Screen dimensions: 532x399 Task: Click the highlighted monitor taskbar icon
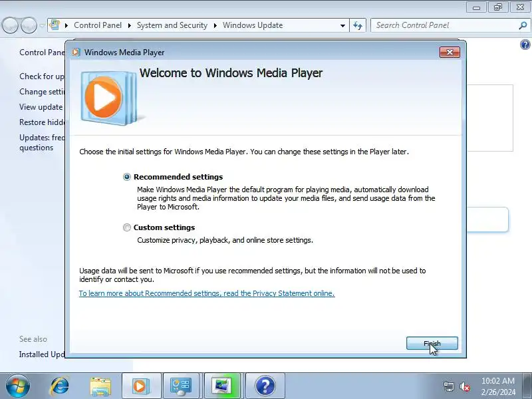click(x=223, y=386)
